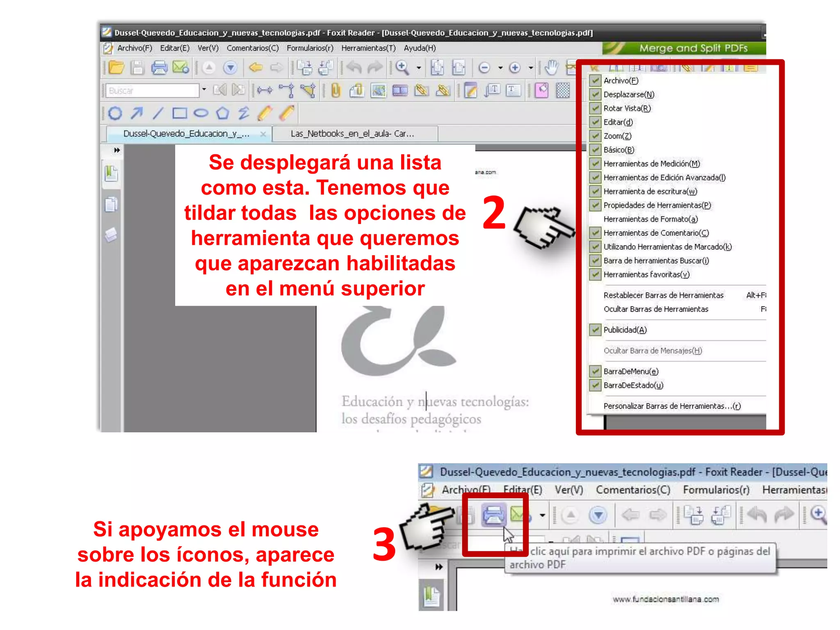This screenshot has width=840, height=630.
Task: Open the Herramientas(T) menu in upper window
Action: click(x=368, y=48)
